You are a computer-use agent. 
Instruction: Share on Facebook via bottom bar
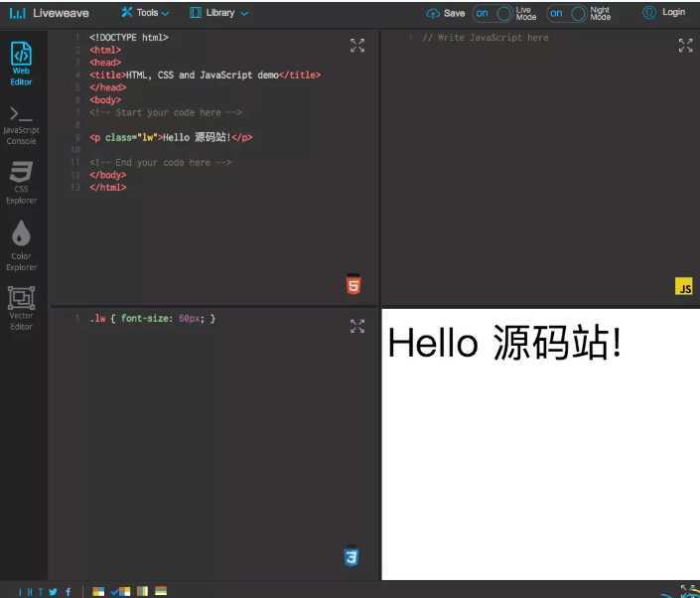tap(69, 592)
